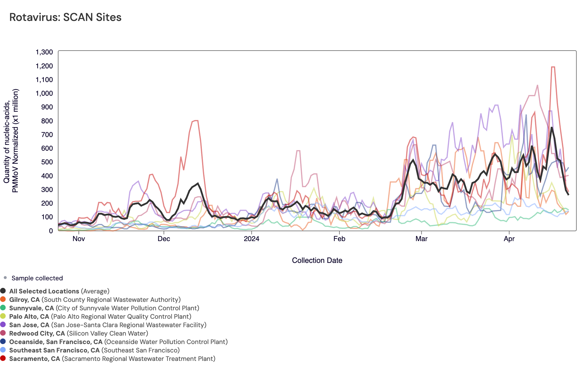This screenshot has width=588, height=367.
Task: Click the Rotavirus: SCAN Sites chart title
Action: [65, 17]
